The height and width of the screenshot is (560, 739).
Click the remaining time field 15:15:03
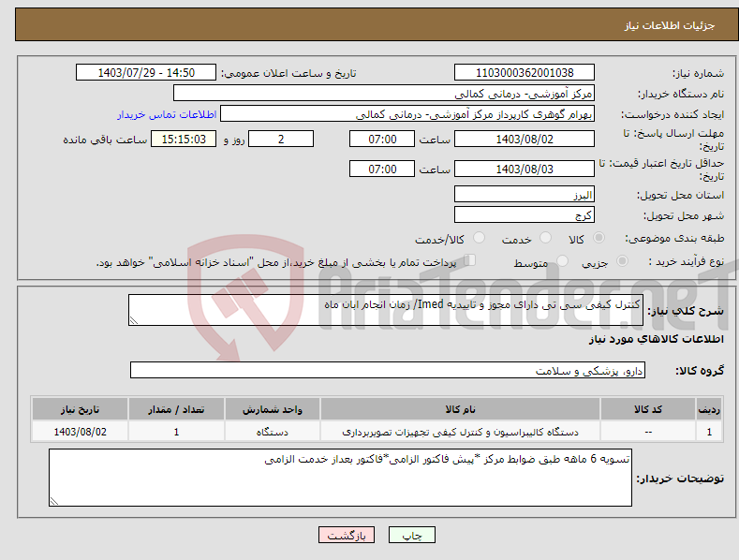(x=184, y=139)
